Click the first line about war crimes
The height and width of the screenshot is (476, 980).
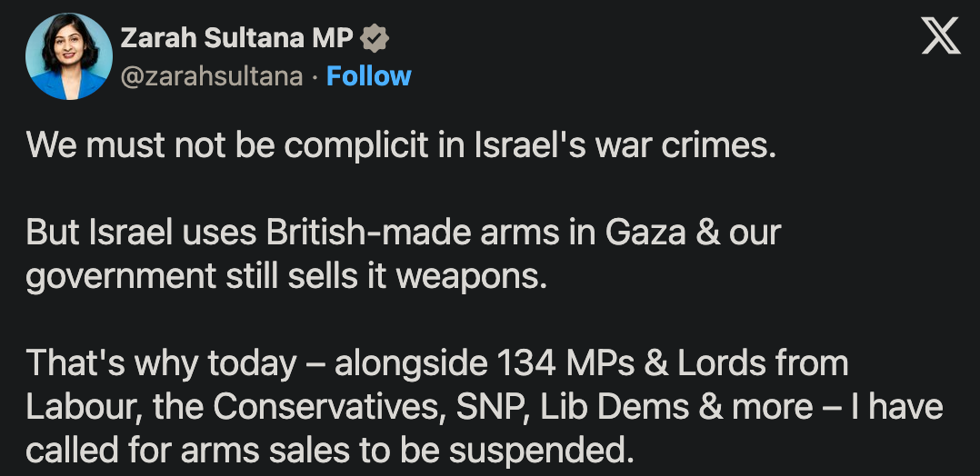401,145
